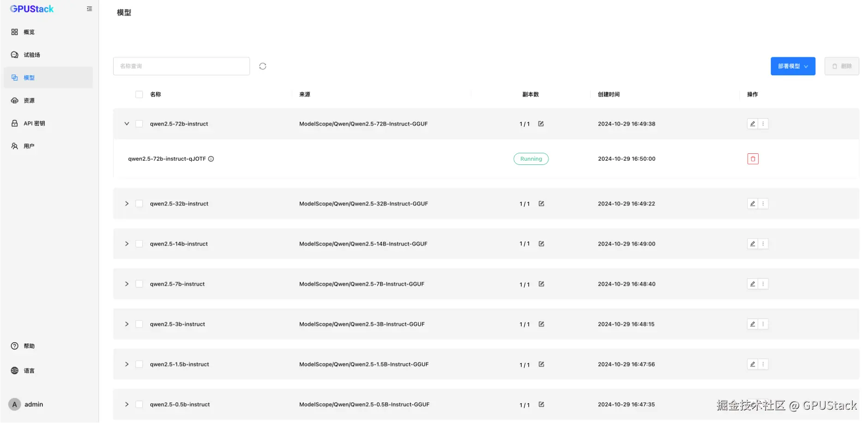Open more actions for qwen2.5-3b-instruct
The image size is (868, 423).
click(763, 324)
